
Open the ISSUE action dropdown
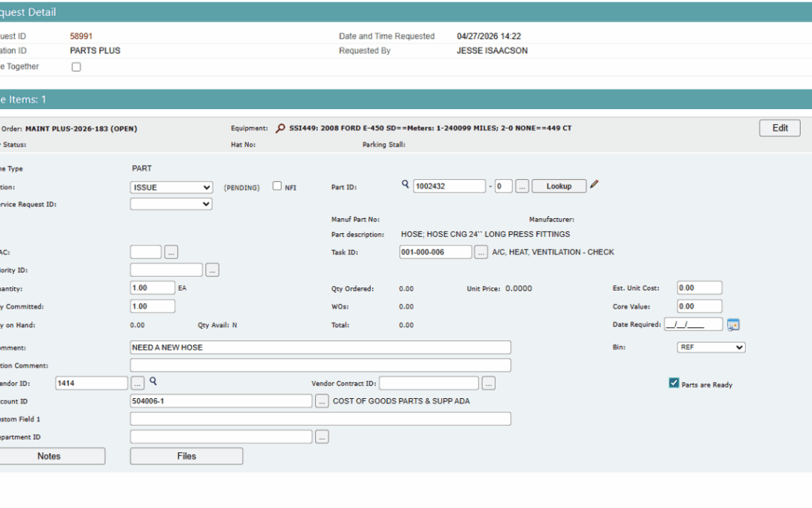click(171, 187)
